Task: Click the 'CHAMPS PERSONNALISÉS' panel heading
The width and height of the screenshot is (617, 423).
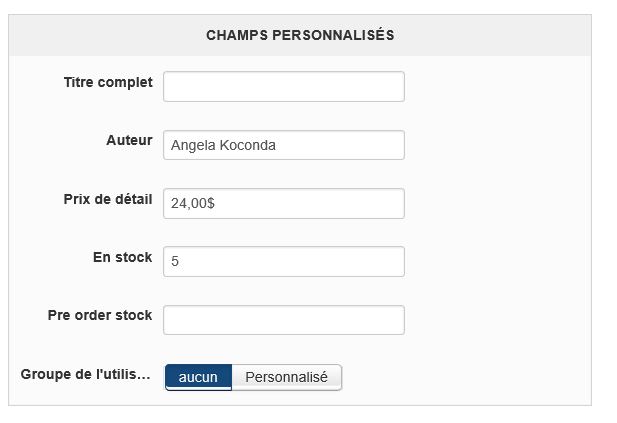Action: tap(300, 35)
